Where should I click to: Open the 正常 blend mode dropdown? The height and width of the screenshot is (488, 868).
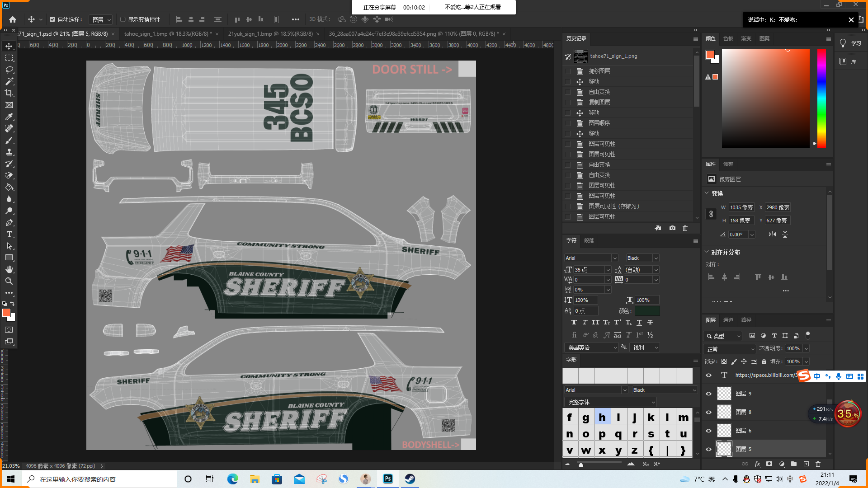pos(730,349)
